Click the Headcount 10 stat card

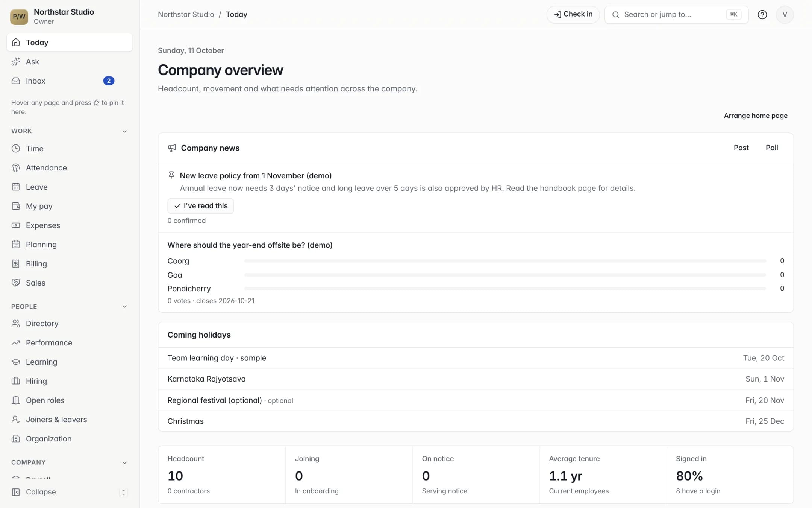pyautogui.click(x=222, y=475)
